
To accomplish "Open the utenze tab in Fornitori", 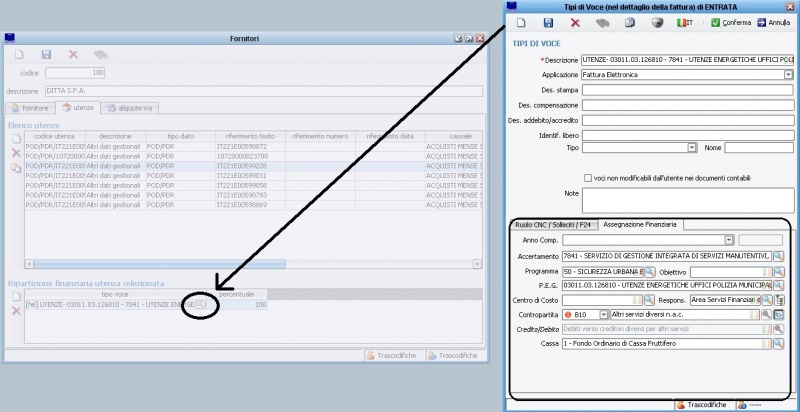I will click(x=78, y=108).
